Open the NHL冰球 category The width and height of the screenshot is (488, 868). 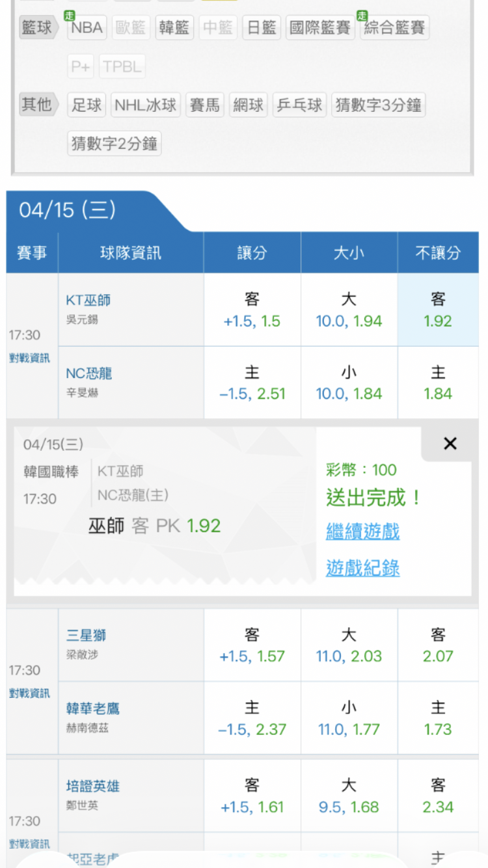click(145, 105)
